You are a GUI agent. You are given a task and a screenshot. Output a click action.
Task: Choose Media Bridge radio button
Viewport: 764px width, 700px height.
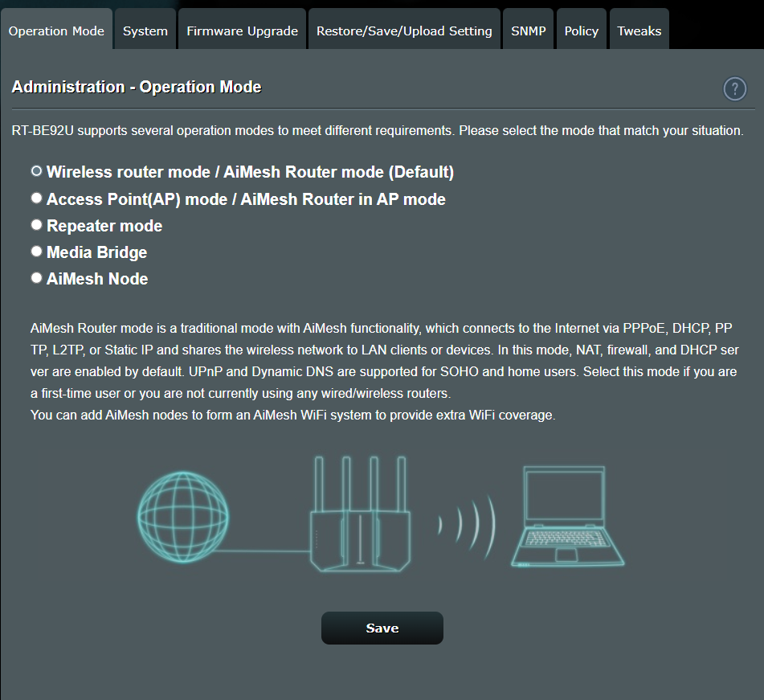(x=36, y=251)
